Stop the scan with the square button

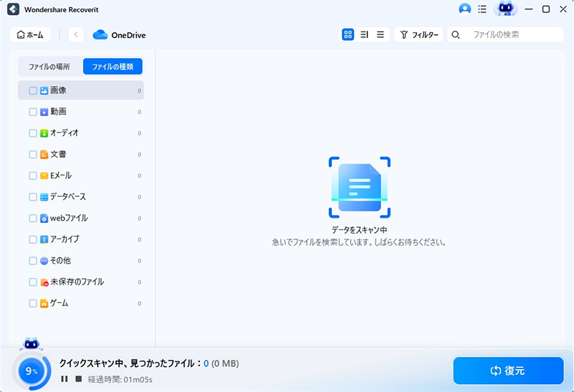78,378
